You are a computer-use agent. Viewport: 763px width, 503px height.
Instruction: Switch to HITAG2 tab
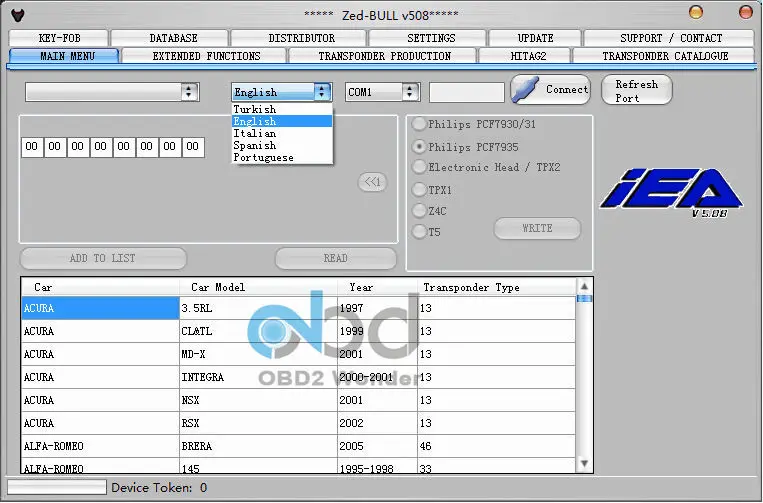tap(525, 56)
